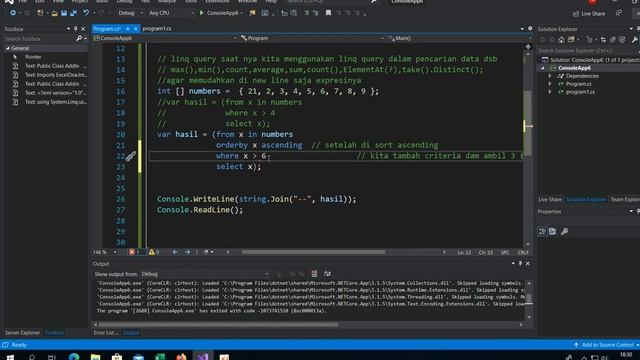The width and height of the screenshot is (640, 360).
Task: Click Clear All icon in Output panel
Action: (x=314, y=274)
